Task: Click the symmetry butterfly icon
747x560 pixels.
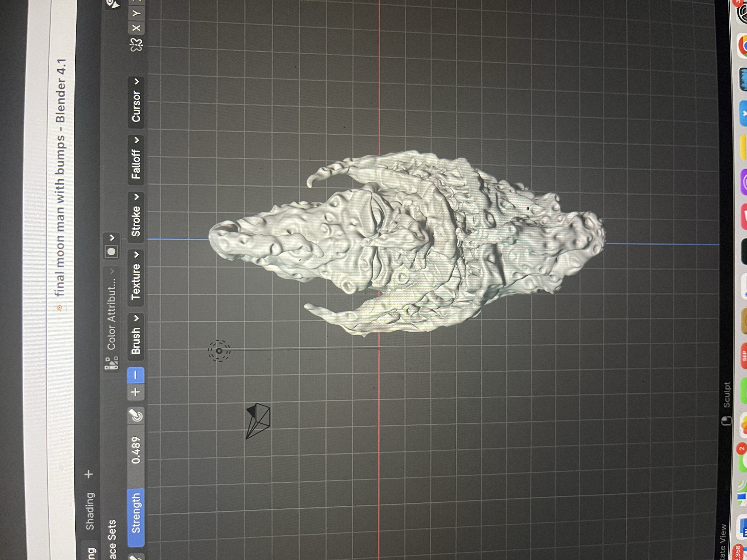Action: pyautogui.click(x=137, y=44)
